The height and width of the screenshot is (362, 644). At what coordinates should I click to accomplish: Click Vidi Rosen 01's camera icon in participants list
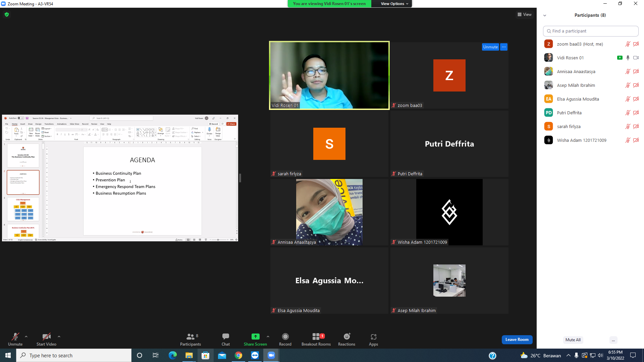[636, 58]
